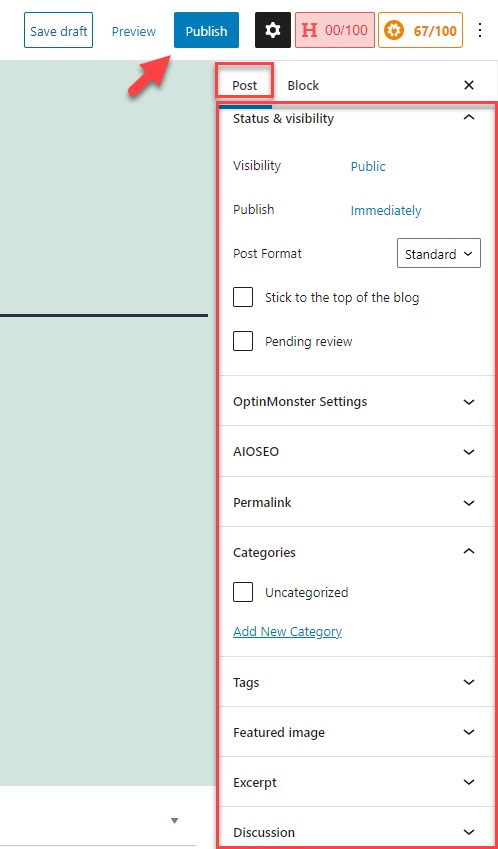
Task: Click the Add New Category link
Action: tap(287, 631)
